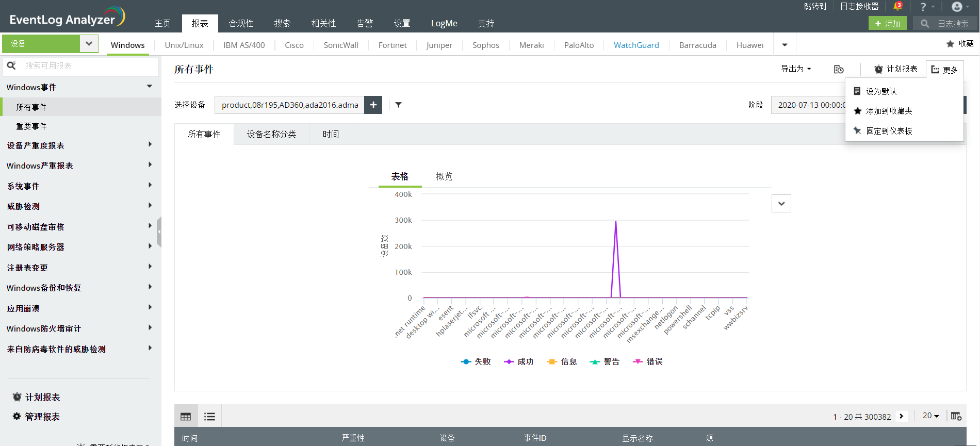Toggle the 成功 legend series
Screen dimensions: 980x446
click(519, 361)
